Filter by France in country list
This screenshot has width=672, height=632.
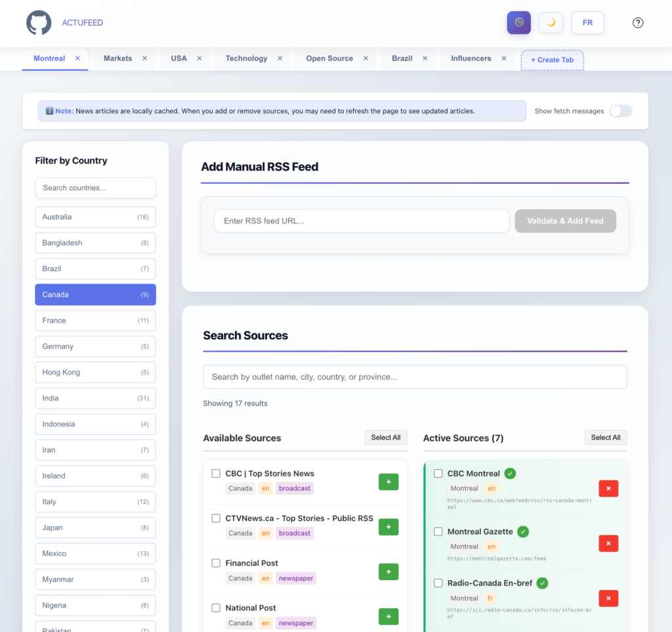coord(95,320)
